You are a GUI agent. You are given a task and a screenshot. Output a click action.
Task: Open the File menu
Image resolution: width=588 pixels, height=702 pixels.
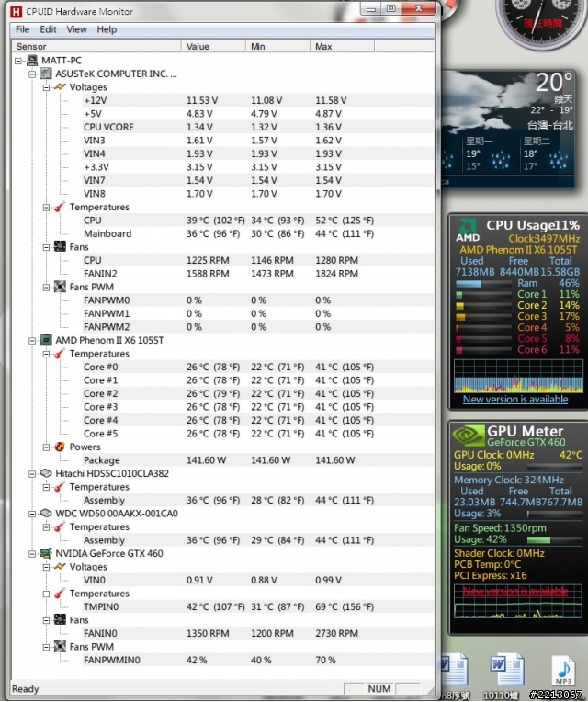tap(22, 29)
